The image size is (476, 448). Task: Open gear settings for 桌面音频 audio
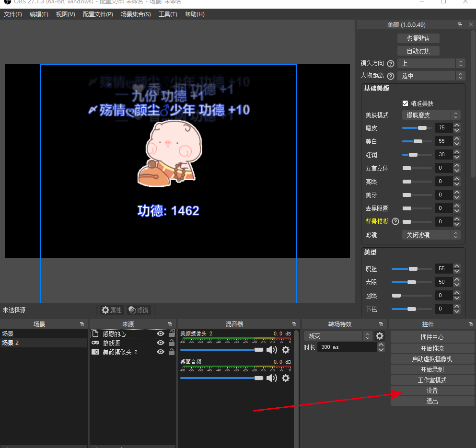point(286,378)
